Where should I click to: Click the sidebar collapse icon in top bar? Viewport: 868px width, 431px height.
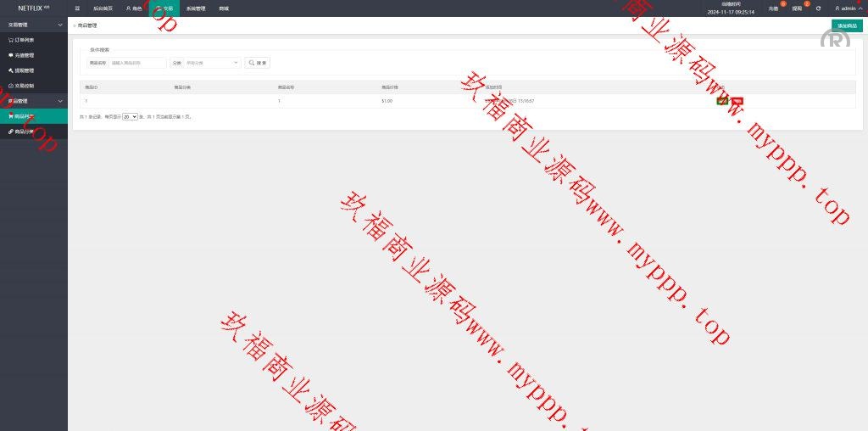pyautogui.click(x=78, y=8)
